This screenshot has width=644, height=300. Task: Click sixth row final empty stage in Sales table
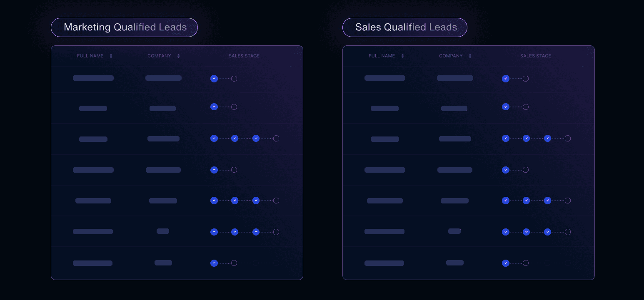(x=568, y=232)
